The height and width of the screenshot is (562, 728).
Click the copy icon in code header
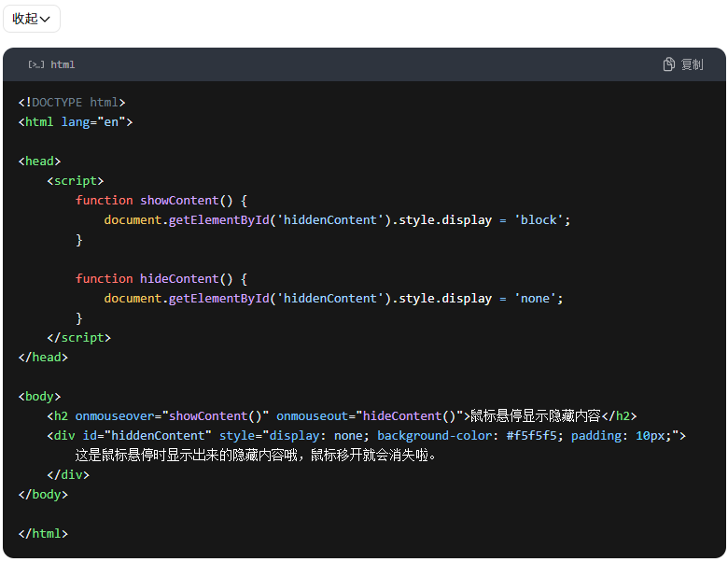click(668, 64)
